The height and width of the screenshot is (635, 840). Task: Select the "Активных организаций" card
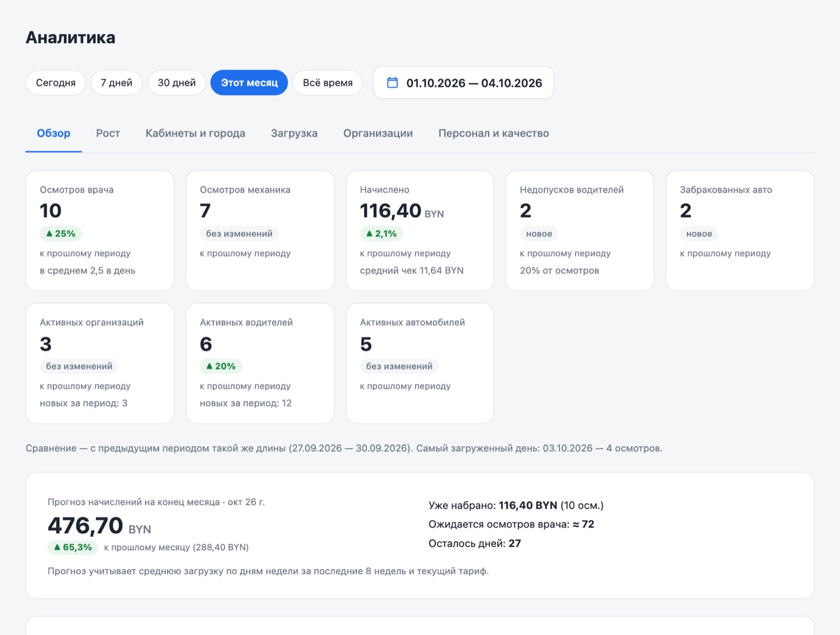(100, 363)
